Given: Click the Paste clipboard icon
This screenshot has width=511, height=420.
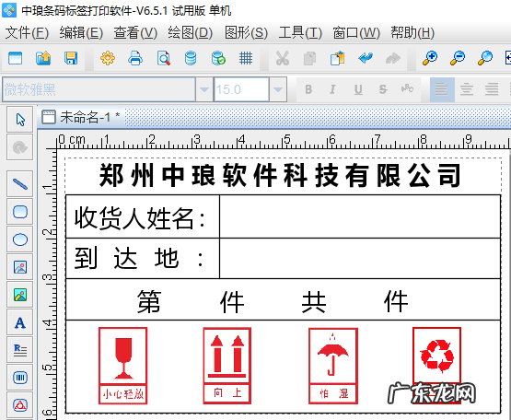Looking at the screenshot, I should coord(337,58).
